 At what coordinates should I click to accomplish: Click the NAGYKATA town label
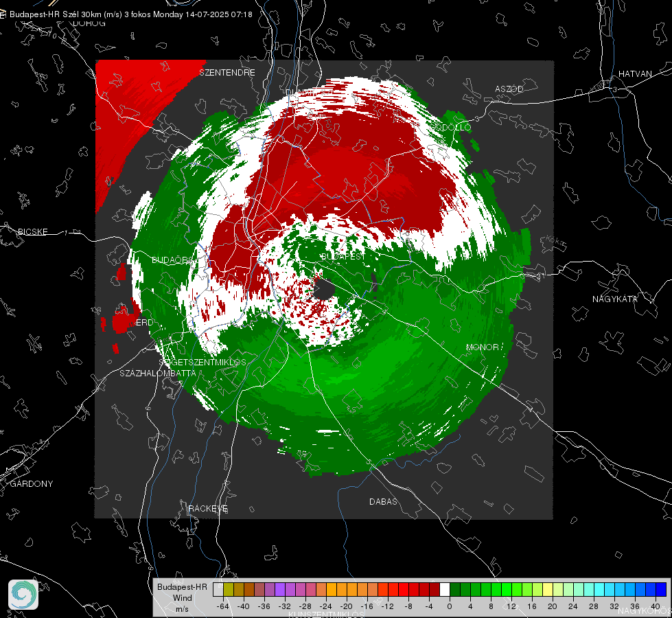pos(615,299)
